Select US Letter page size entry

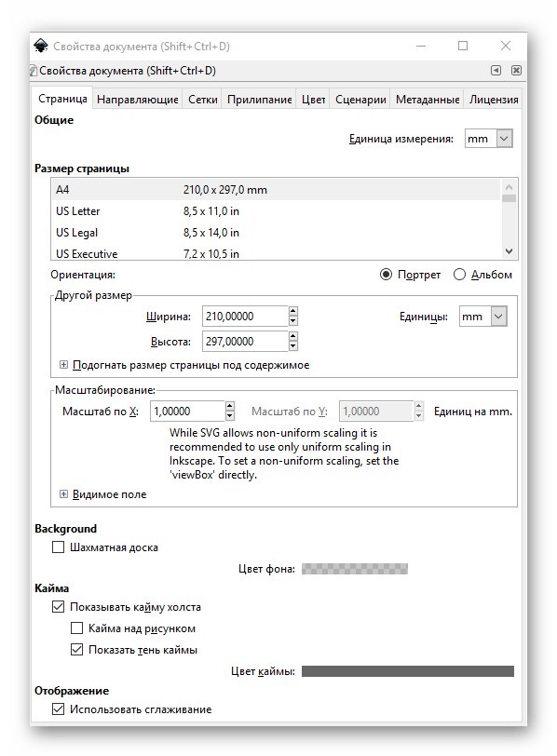point(276,211)
